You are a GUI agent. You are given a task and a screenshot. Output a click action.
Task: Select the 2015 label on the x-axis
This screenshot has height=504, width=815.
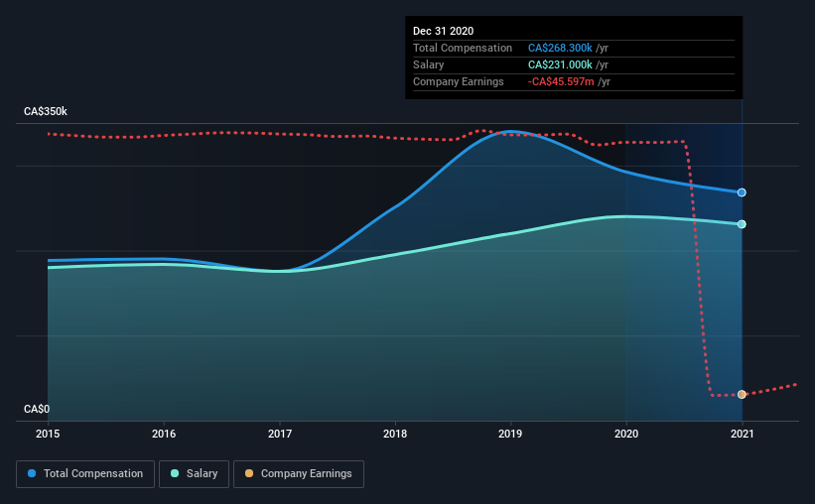[x=48, y=434]
